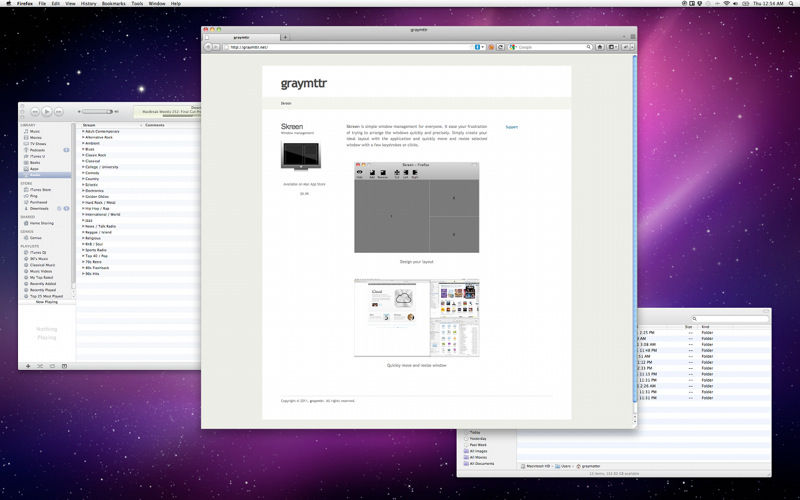Click the Finder window search field

730,319
